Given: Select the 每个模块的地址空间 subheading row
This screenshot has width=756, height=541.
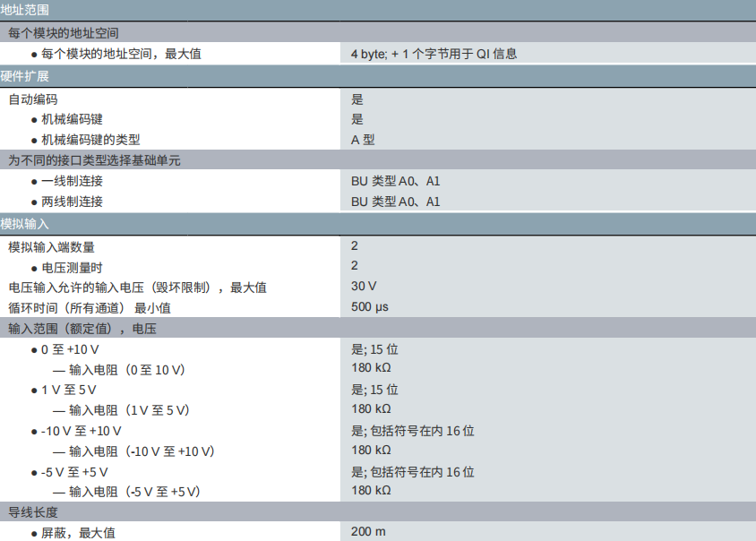Looking at the screenshot, I should click(63, 33).
